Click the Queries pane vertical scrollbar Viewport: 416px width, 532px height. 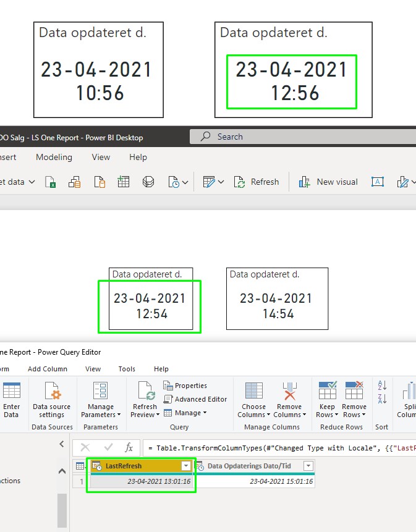(62, 510)
